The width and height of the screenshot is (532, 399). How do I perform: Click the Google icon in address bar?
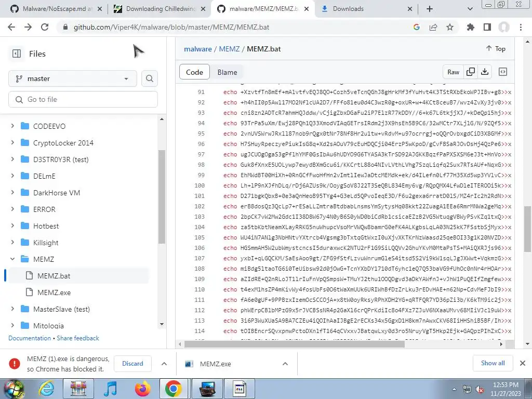pyautogui.click(x=417, y=27)
